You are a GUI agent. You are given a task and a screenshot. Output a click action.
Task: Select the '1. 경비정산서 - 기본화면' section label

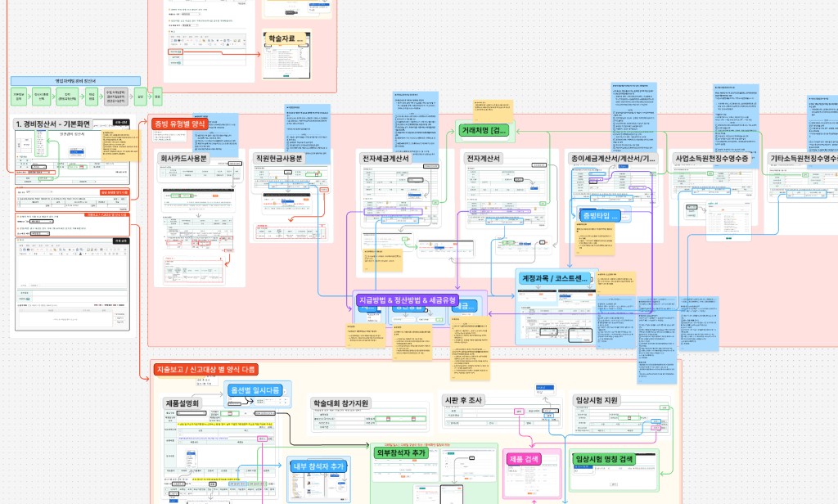pyautogui.click(x=53, y=124)
